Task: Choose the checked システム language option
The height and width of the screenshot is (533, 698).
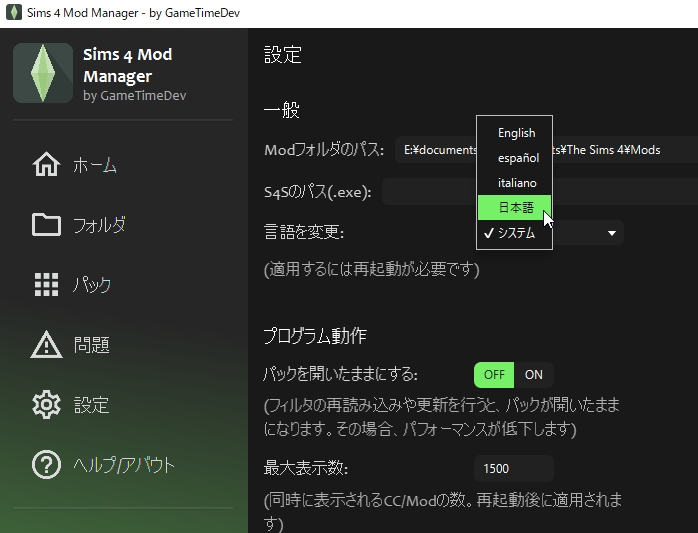Action: click(514, 232)
